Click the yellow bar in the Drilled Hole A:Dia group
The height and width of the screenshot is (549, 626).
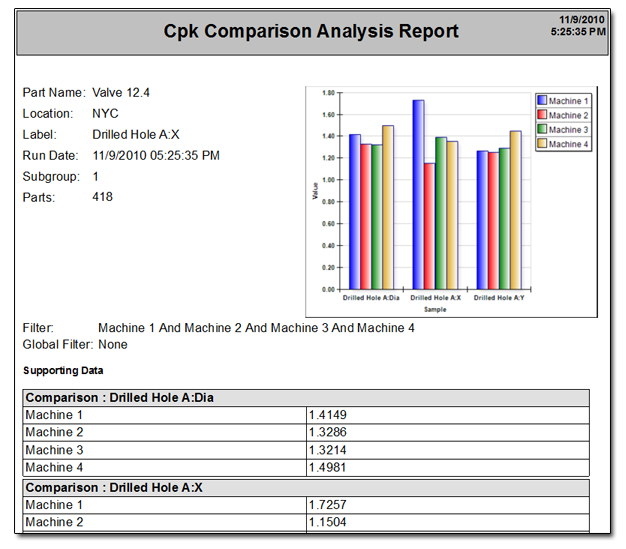coord(388,208)
